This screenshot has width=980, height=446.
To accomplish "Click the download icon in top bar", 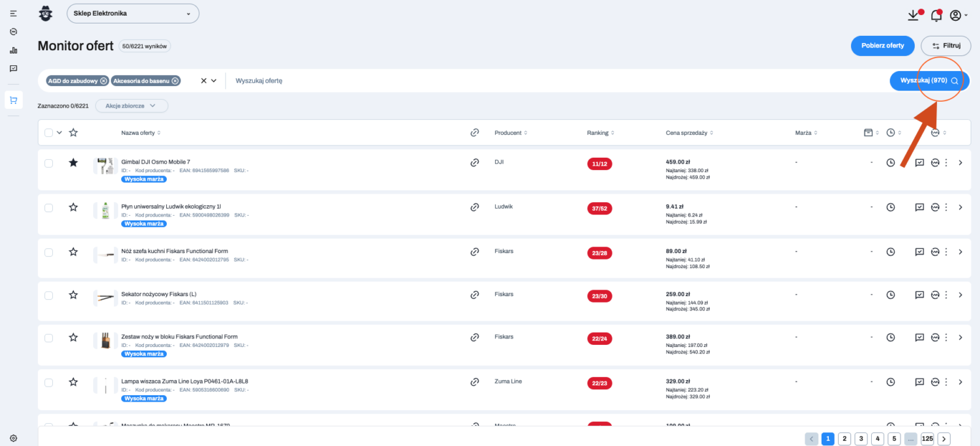I will 914,16.
